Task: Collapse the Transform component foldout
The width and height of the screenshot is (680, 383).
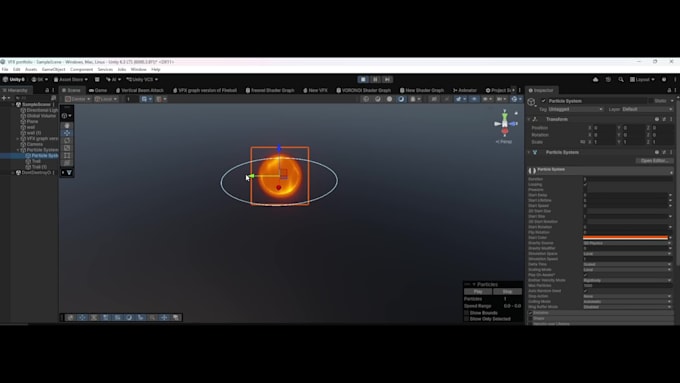Action: pyautogui.click(x=529, y=119)
